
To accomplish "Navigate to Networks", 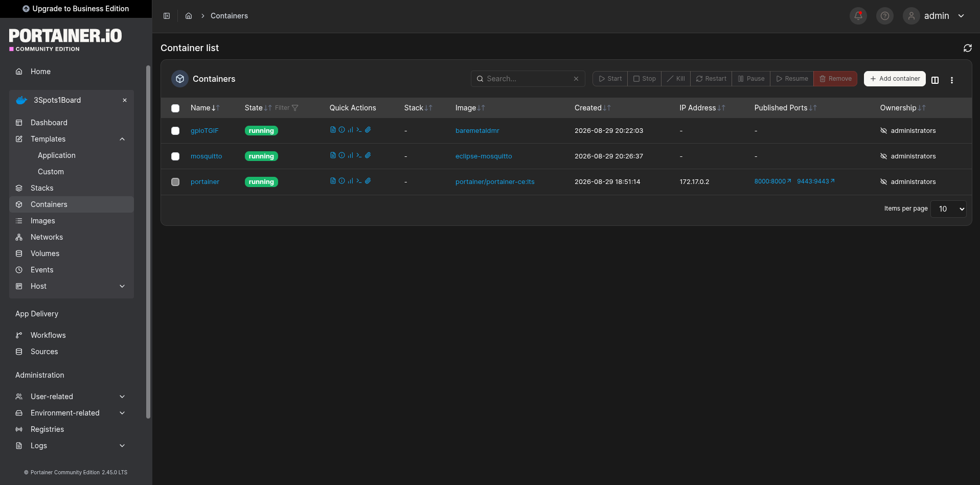I will pos(72,237).
